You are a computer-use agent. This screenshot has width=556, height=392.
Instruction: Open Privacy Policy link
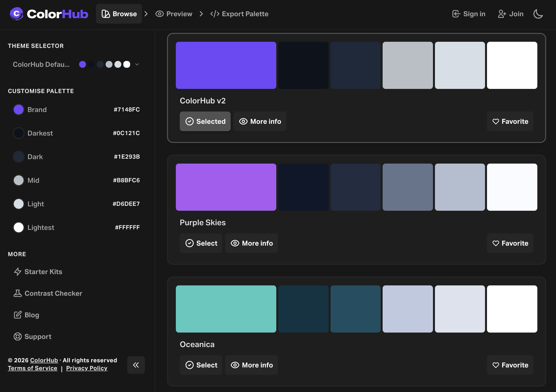click(87, 368)
